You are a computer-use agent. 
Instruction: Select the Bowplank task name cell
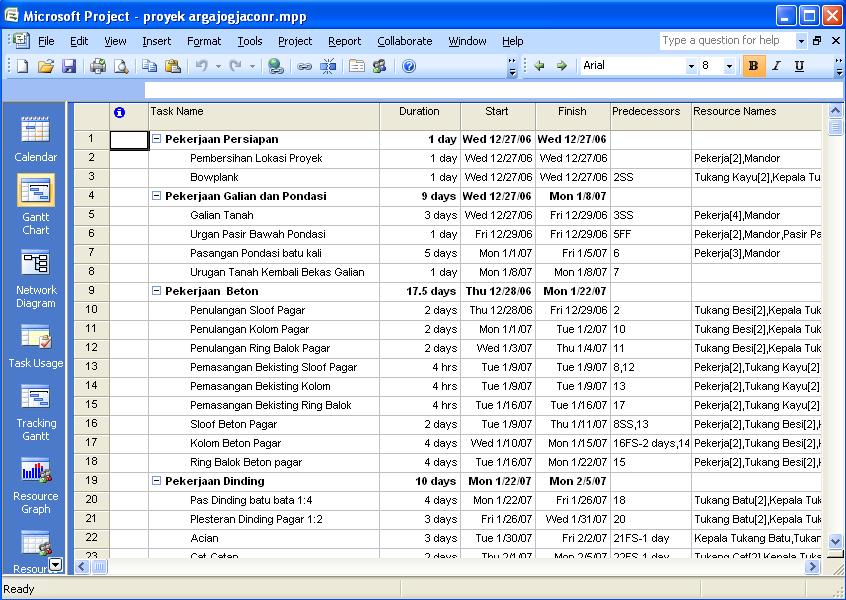(264, 178)
